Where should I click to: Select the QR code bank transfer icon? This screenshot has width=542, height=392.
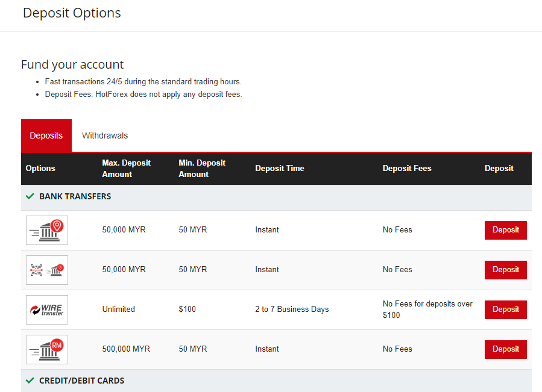pos(47,270)
